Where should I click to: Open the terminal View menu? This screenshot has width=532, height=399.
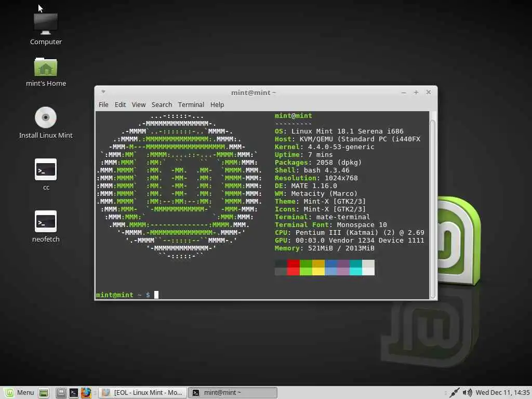click(138, 104)
